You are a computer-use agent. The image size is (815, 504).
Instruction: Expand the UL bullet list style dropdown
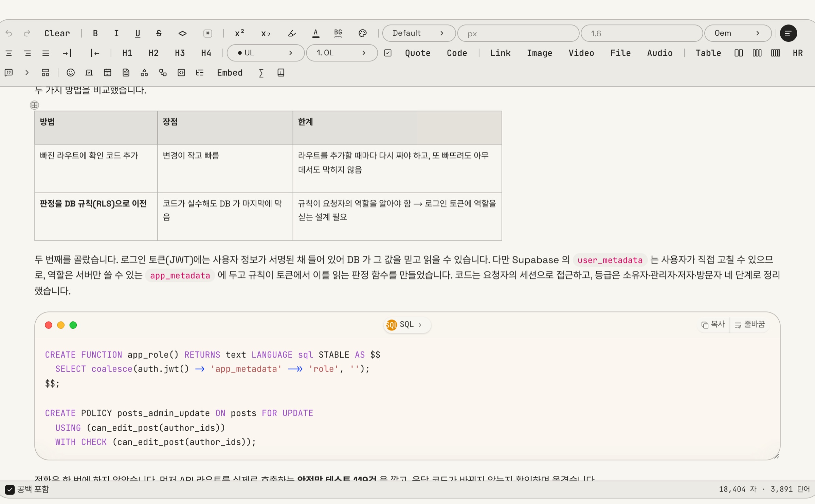[266, 53]
